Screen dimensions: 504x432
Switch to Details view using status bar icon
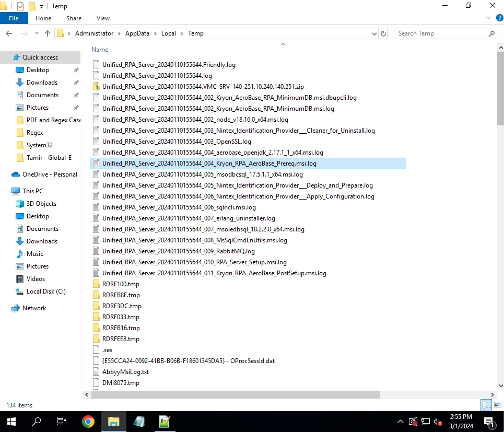[486, 405]
